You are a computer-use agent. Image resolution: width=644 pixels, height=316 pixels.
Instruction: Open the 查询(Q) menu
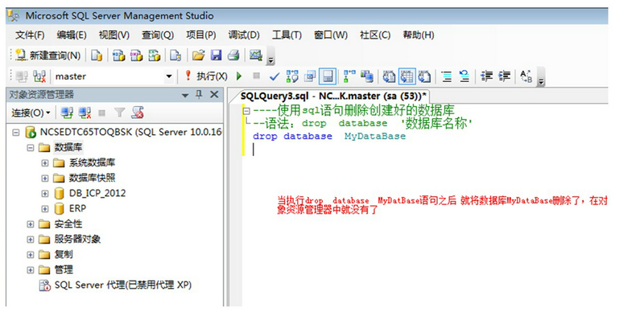[x=158, y=35]
